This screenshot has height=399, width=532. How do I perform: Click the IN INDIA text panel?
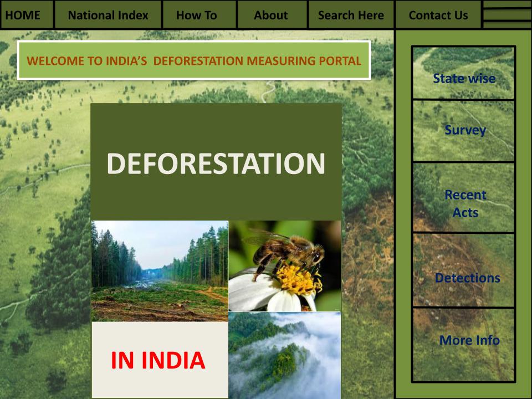pos(160,360)
